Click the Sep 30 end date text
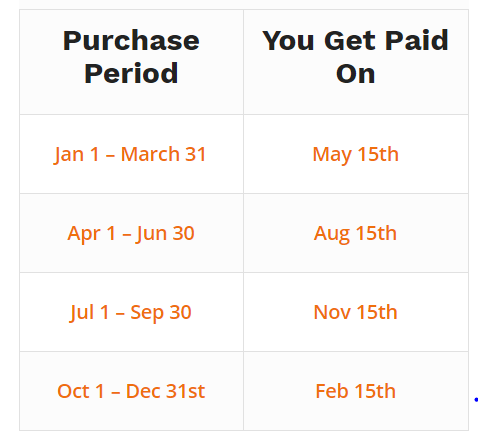The width and height of the screenshot is (478, 440). 161,313
